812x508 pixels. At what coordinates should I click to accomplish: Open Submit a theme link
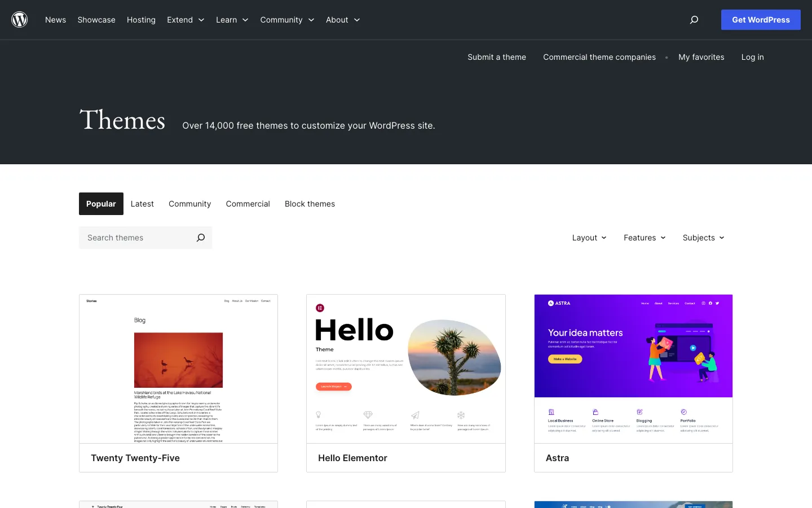coord(497,57)
